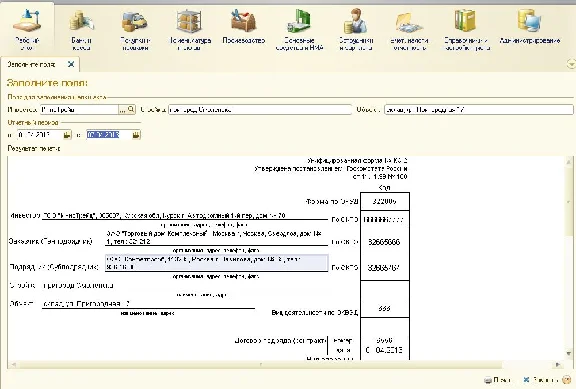Click the Форма по ОКУД label
This screenshot has width=576, height=389.
click(331, 201)
